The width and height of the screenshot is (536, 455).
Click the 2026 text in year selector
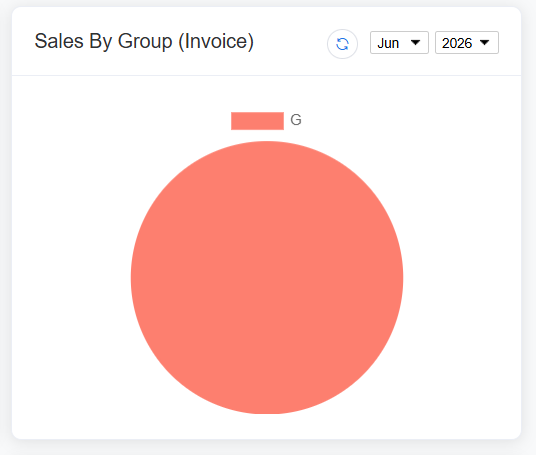pyautogui.click(x=457, y=43)
